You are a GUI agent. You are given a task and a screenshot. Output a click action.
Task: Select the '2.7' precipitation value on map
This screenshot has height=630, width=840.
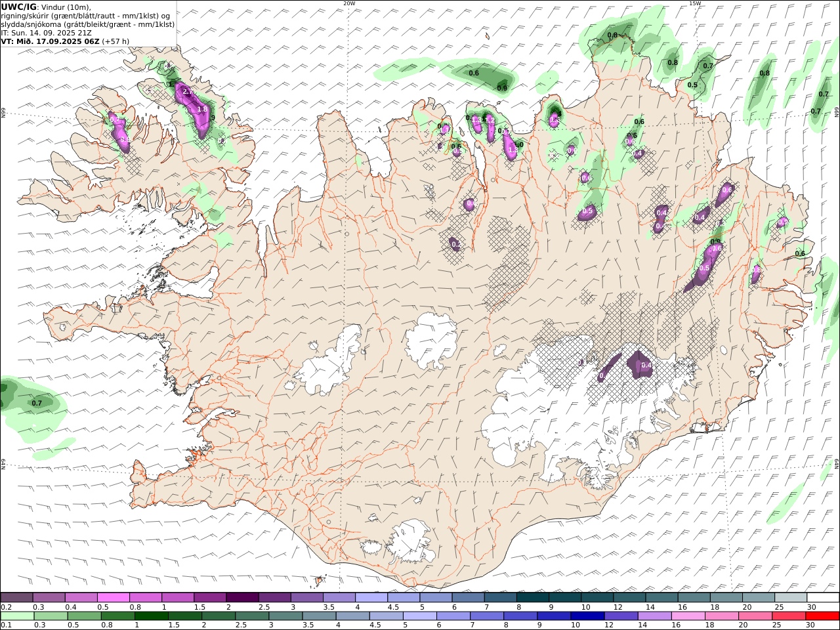(187, 92)
